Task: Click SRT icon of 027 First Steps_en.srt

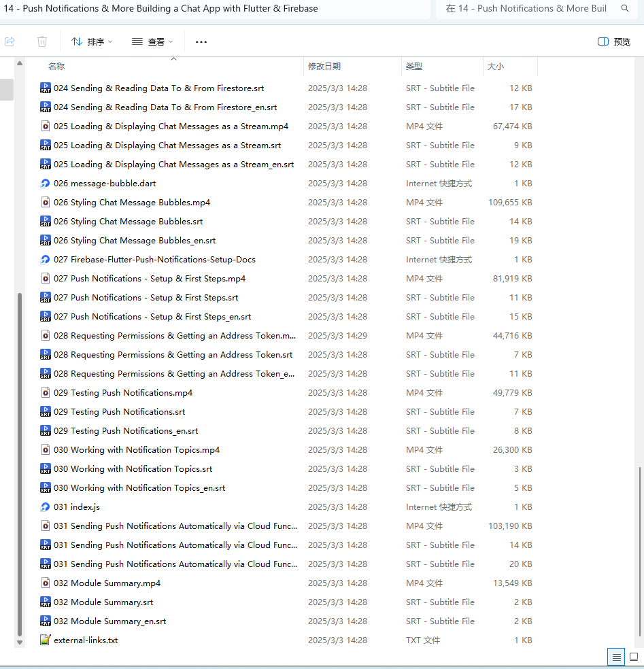Action: [x=46, y=317]
